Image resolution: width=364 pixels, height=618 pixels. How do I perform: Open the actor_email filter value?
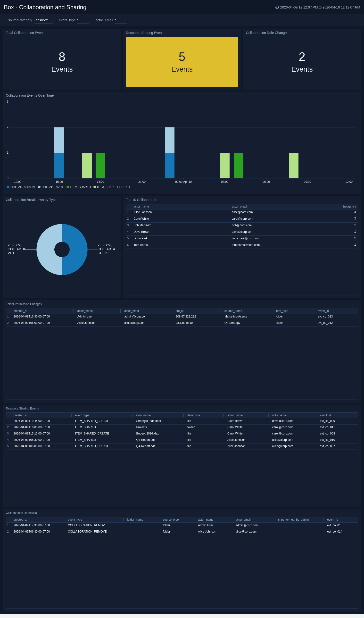[x=120, y=20]
